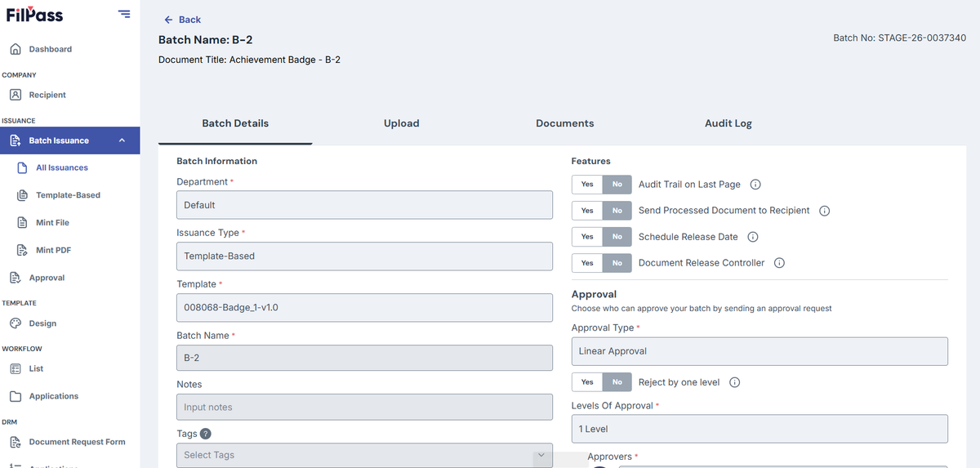Open Document Request Form sidebar item
Viewport: 980px width, 468px height.
(77, 442)
